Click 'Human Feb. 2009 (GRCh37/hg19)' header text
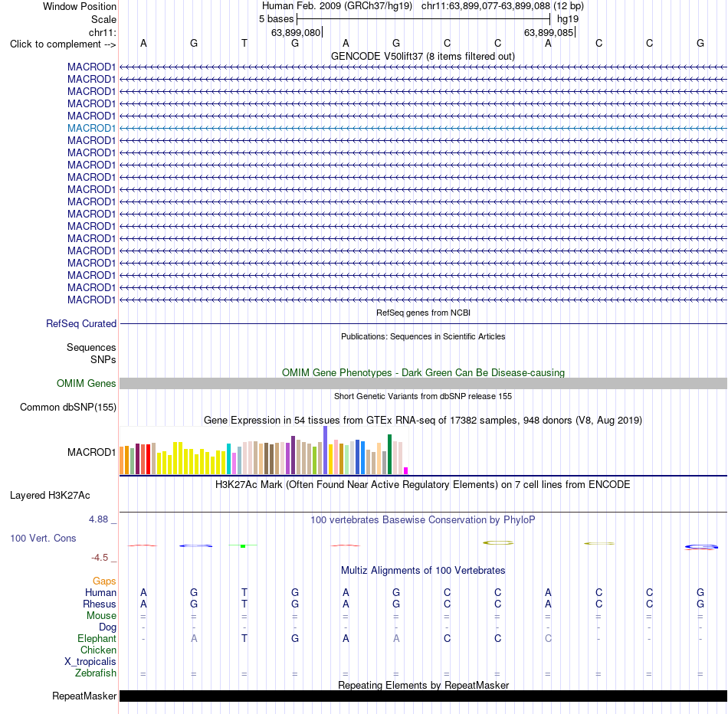The width and height of the screenshot is (728, 714). (x=337, y=6)
